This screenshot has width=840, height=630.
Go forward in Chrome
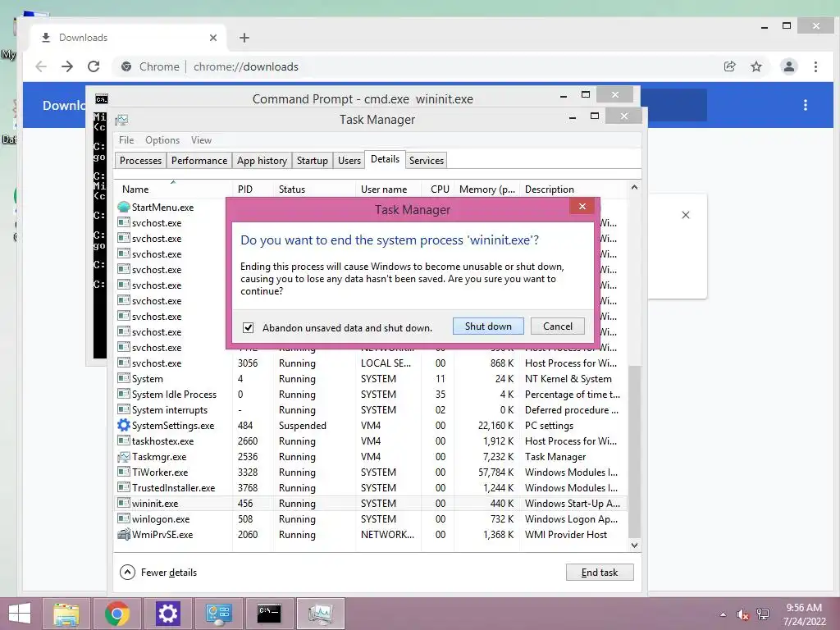[x=67, y=66]
